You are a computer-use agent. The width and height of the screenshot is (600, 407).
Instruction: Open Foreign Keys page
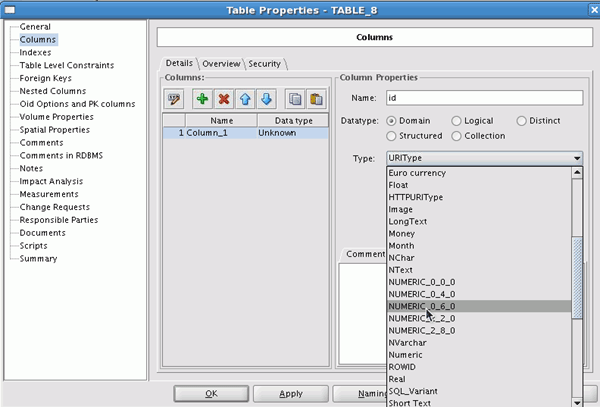click(x=46, y=78)
